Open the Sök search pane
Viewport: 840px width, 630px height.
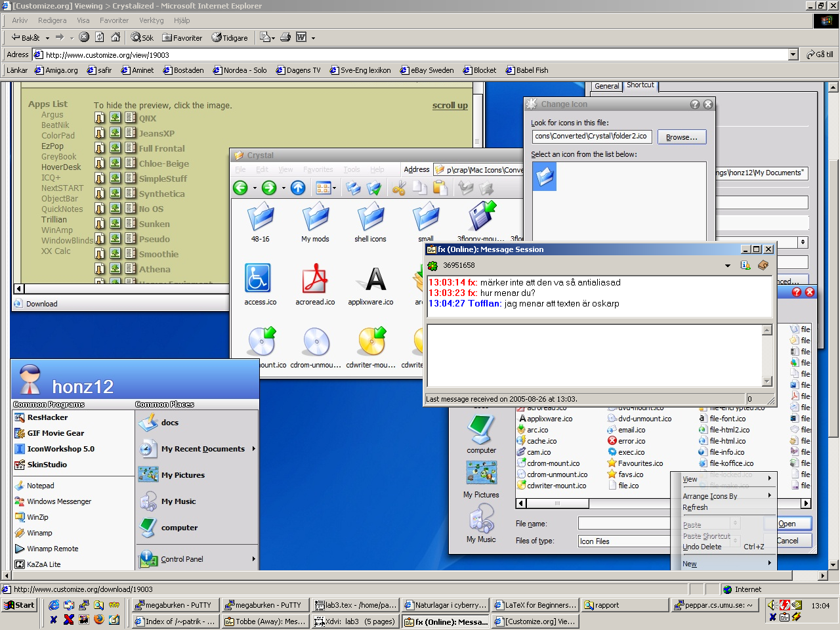pyautogui.click(x=142, y=37)
